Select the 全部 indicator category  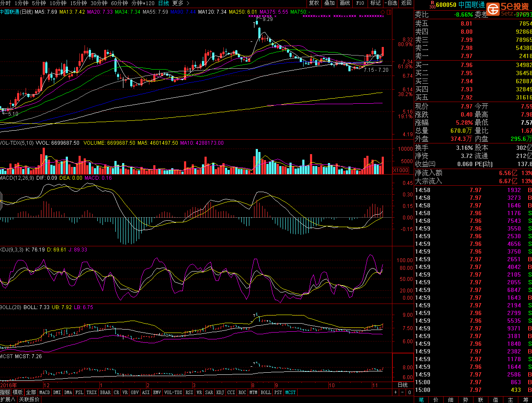click(31, 392)
